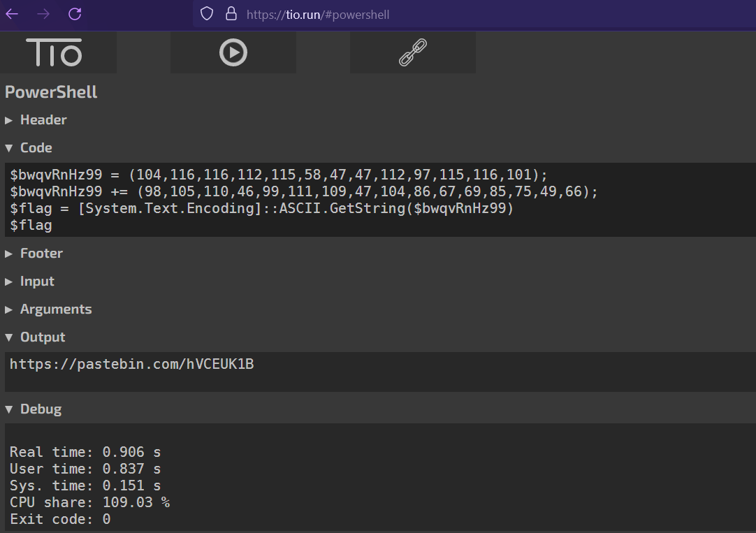This screenshot has width=756, height=533.
Task: Click the TIO logo icon
Action: click(x=54, y=52)
